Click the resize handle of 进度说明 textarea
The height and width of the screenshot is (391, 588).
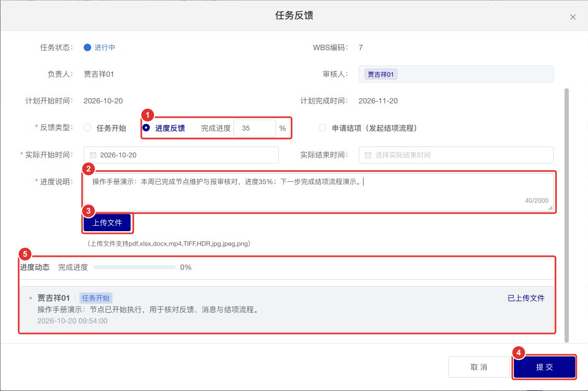coord(550,208)
